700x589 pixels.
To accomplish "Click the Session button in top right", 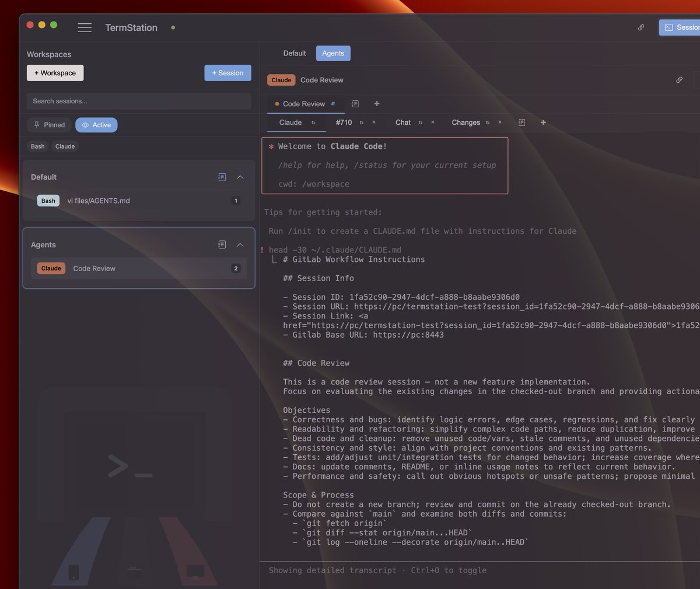I will pyautogui.click(x=680, y=27).
